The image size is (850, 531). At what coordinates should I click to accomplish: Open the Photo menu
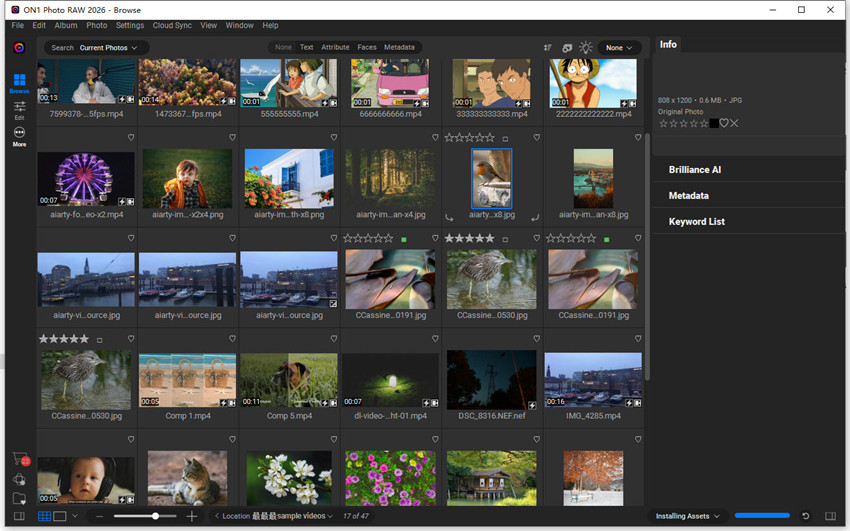pyautogui.click(x=96, y=25)
